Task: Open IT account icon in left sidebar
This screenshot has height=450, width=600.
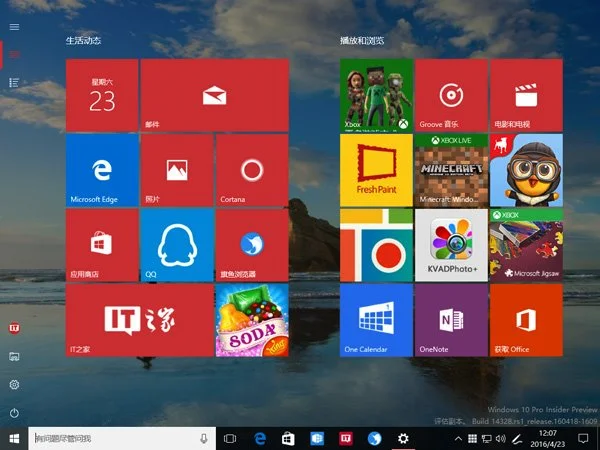Action: [x=14, y=328]
